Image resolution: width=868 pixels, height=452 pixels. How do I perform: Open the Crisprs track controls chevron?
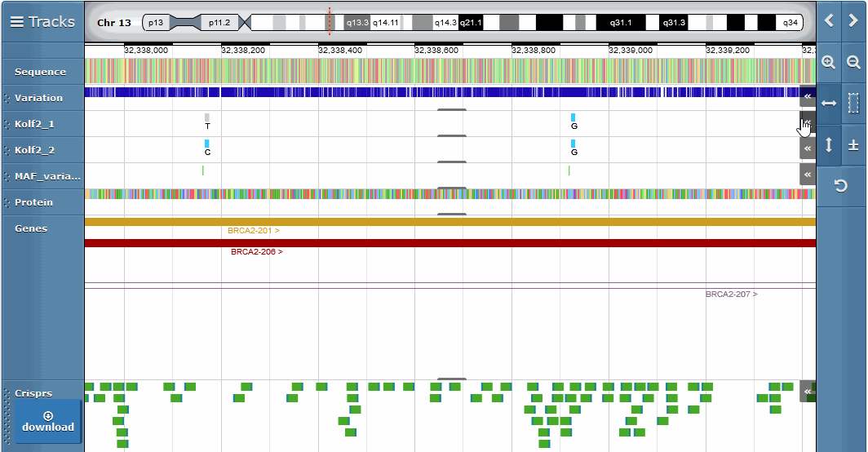[807, 392]
